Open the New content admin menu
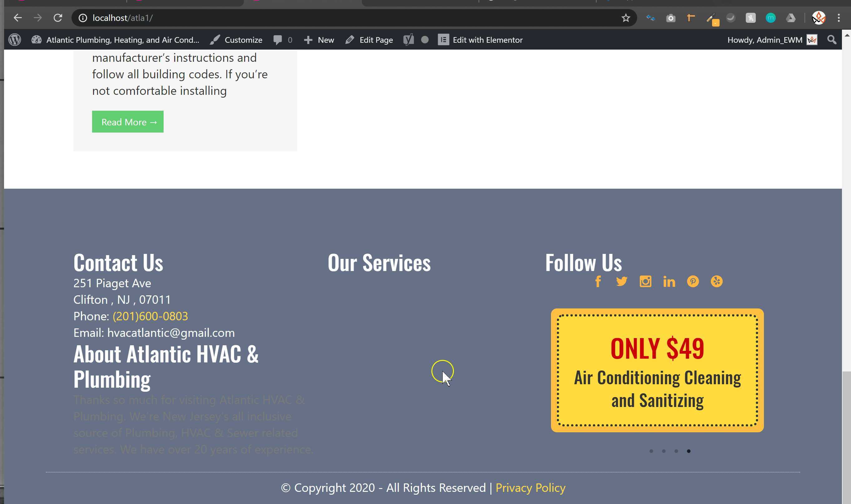Screen dimensions: 851x504 [x=319, y=40]
